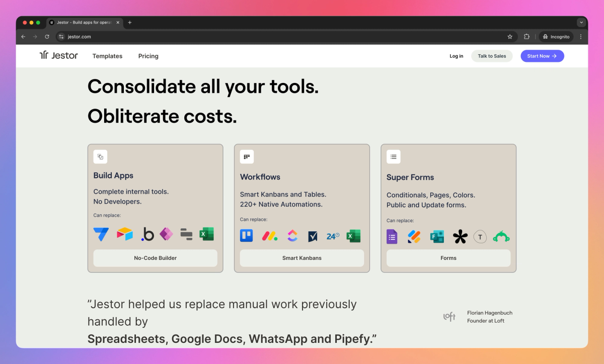Open a new browser tab
This screenshot has width=604, height=364.
pos(129,23)
